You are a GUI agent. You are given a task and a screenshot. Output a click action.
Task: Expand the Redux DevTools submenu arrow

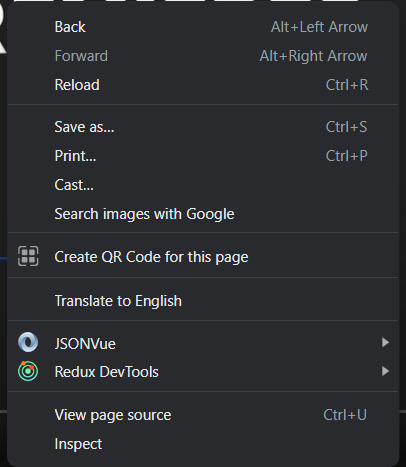[385, 371]
